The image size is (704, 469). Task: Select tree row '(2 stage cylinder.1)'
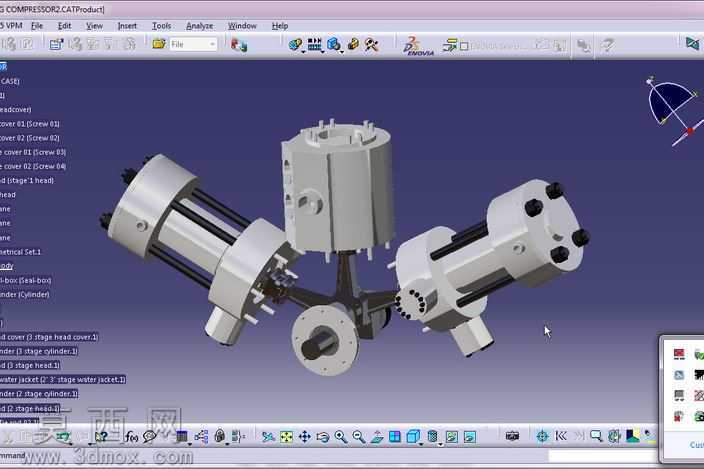39,394
